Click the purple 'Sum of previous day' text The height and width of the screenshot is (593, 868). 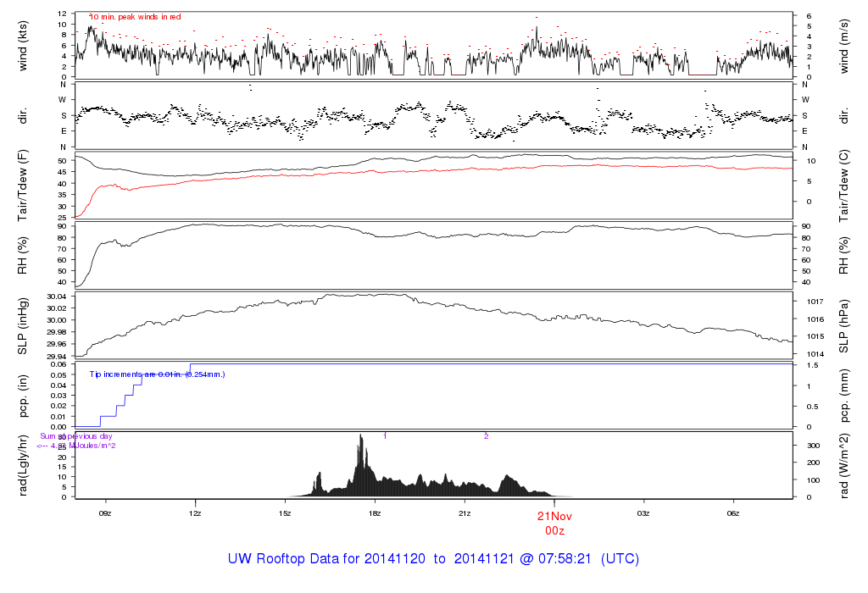82,436
